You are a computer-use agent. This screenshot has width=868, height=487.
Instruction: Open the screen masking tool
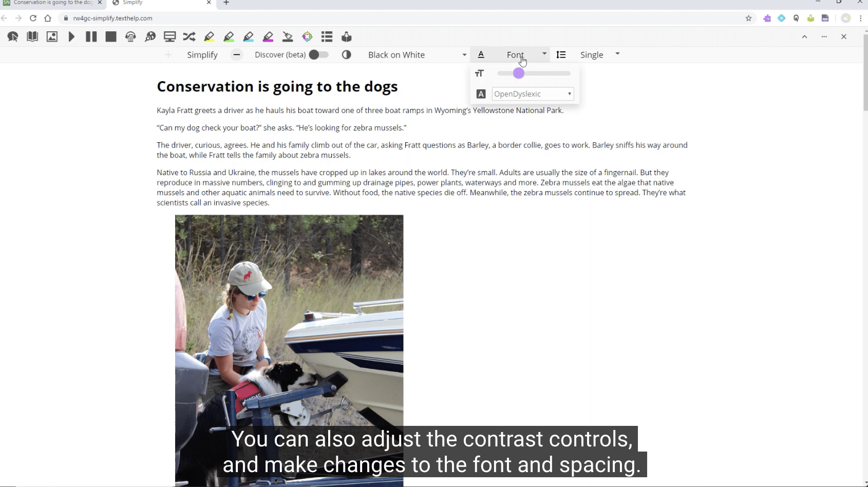pyautogui.click(x=169, y=36)
